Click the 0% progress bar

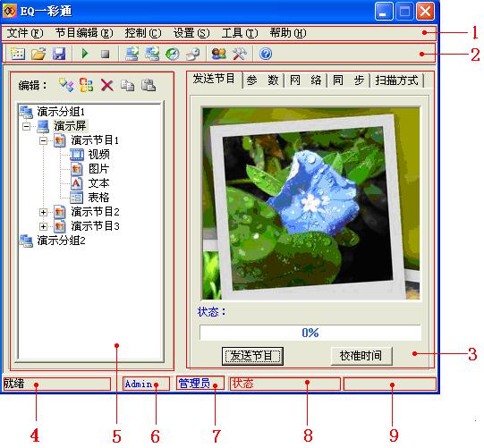310,333
